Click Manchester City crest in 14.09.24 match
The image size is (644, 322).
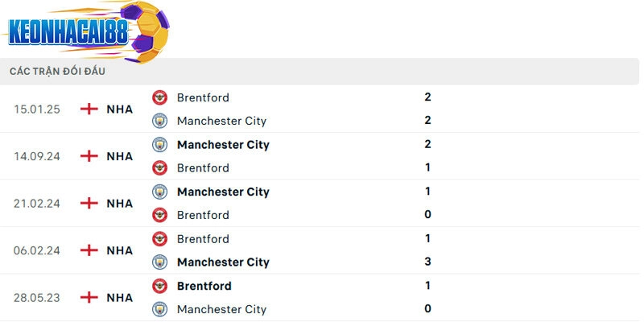(x=160, y=145)
